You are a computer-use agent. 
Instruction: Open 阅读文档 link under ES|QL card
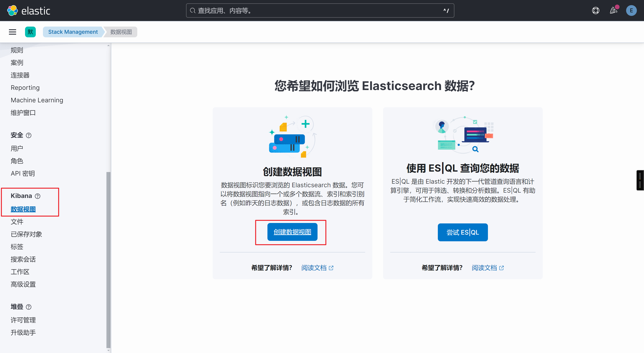pyautogui.click(x=484, y=268)
